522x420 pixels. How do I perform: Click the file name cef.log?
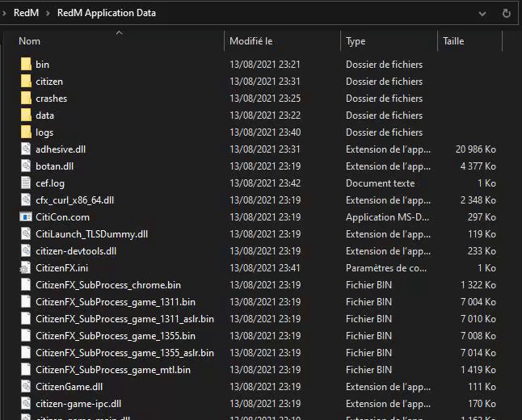(50, 183)
